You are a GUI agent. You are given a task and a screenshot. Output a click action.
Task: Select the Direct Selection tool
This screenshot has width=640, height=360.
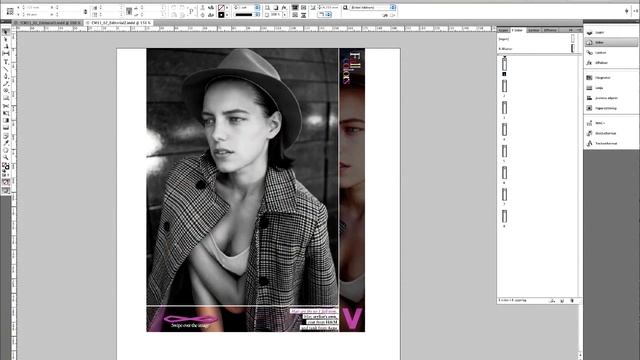point(6,39)
